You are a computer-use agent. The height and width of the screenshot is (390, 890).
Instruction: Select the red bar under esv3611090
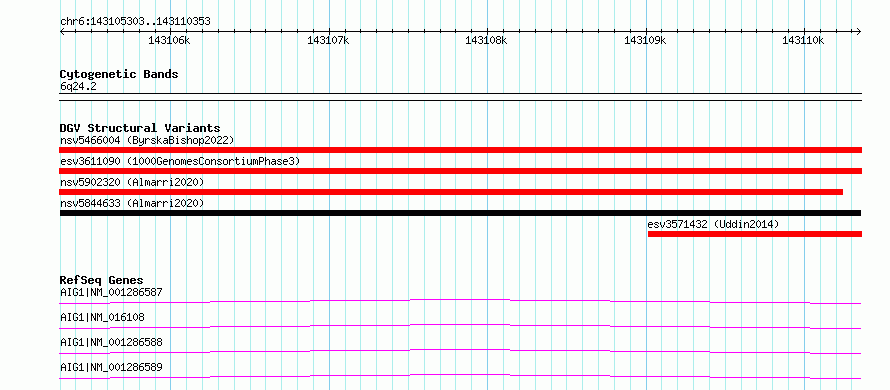point(460,171)
